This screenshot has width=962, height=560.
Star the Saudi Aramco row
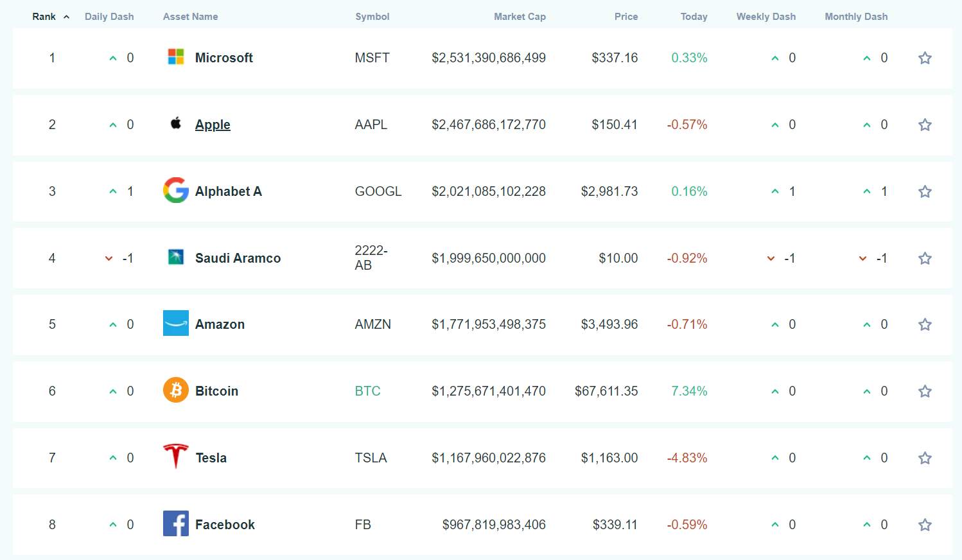(925, 258)
